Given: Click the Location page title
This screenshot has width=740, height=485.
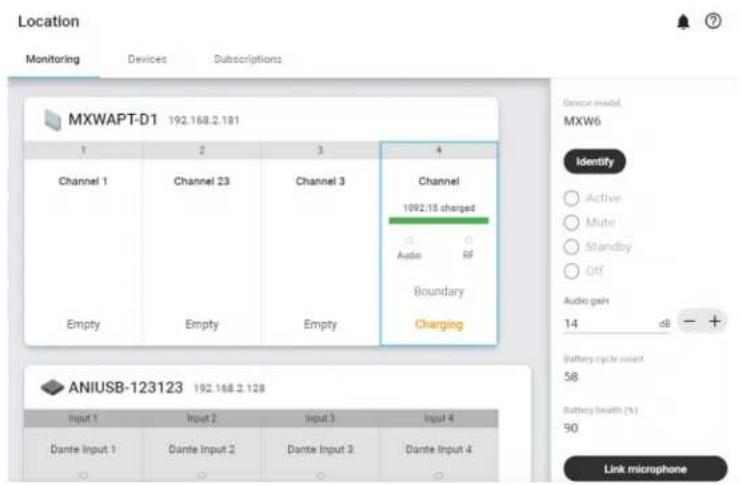Looking at the screenshot, I should click(x=49, y=22).
